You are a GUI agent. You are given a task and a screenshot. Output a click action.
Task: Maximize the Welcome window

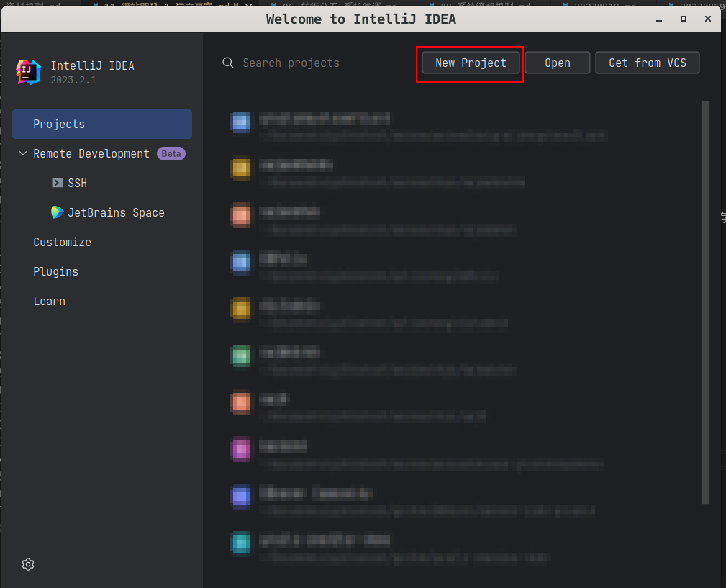[684, 19]
